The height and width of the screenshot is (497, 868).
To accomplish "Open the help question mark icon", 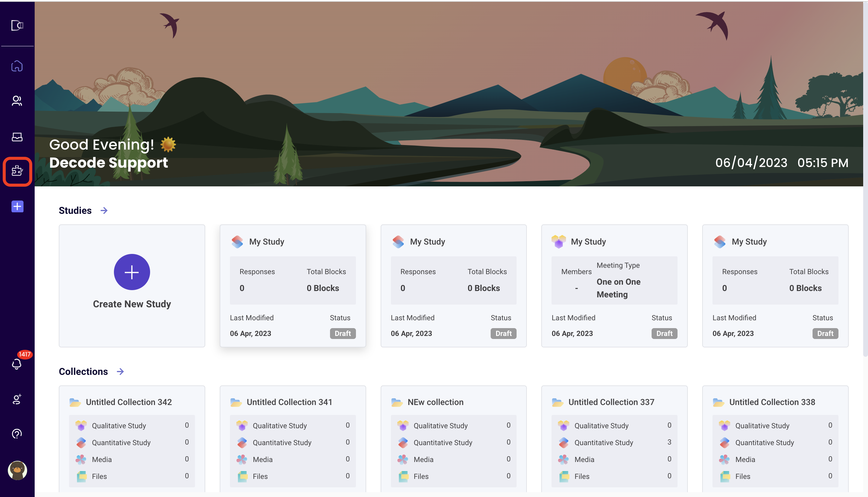I will point(17,433).
